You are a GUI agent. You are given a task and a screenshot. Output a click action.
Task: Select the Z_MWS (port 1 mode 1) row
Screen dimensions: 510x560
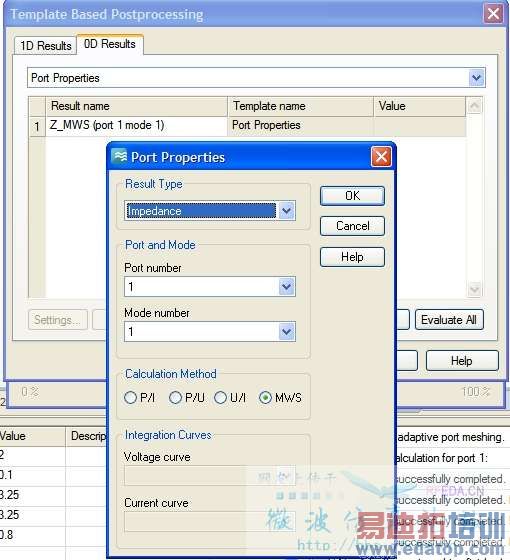pos(247,126)
